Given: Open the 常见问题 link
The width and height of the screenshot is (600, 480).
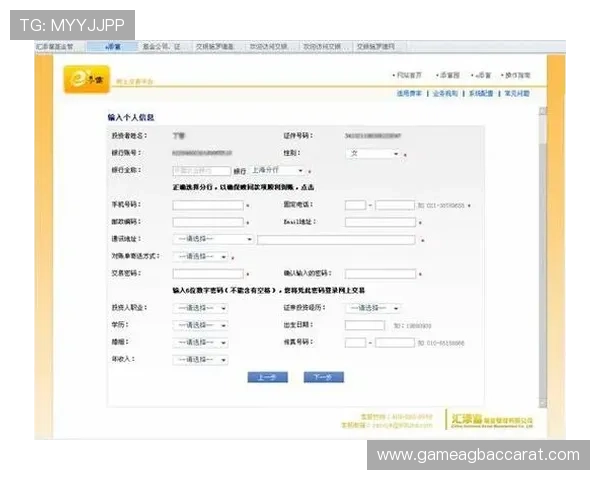Looking at the screenshot, I should [517, 93].
